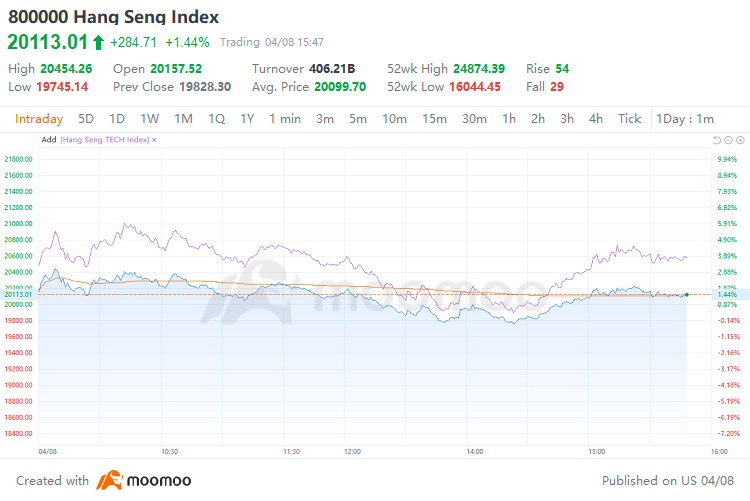Click the 800000 Hang Seng Index title

click(113, 18)
